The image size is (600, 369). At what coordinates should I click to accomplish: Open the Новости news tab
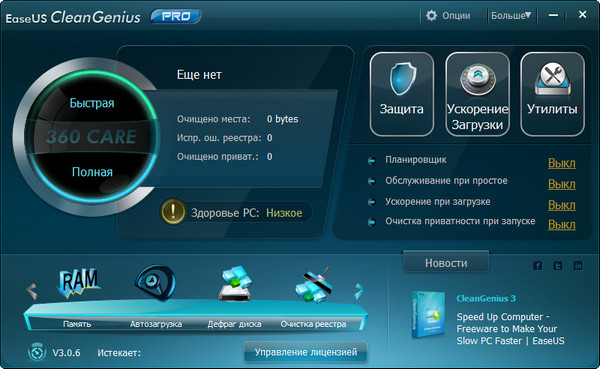click(x=446, y=263)
